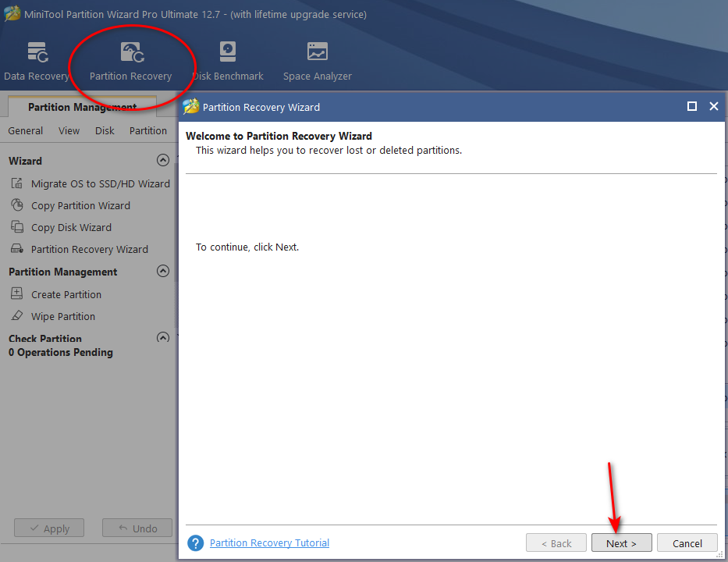Select Partition Recovery Wizard in sidebar
The width and height of the screenshot is (728, 562).
[x=90, y=250]
